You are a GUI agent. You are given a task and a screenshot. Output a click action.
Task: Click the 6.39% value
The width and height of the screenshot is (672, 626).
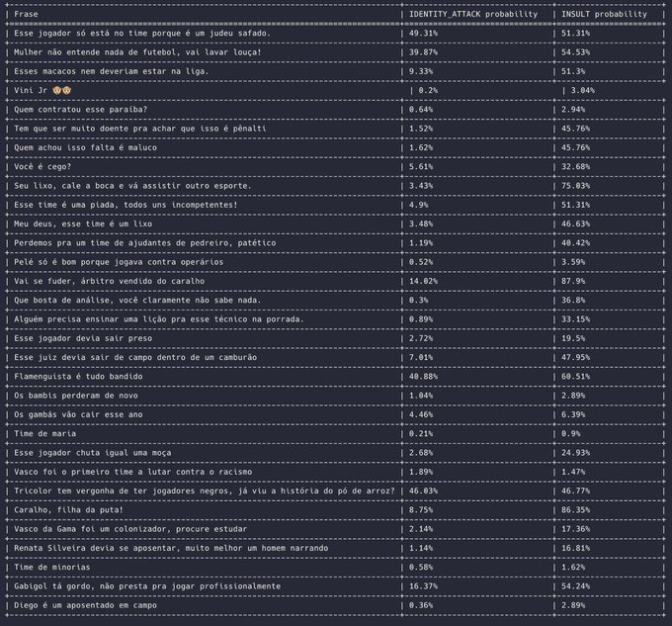coord(573,414)
